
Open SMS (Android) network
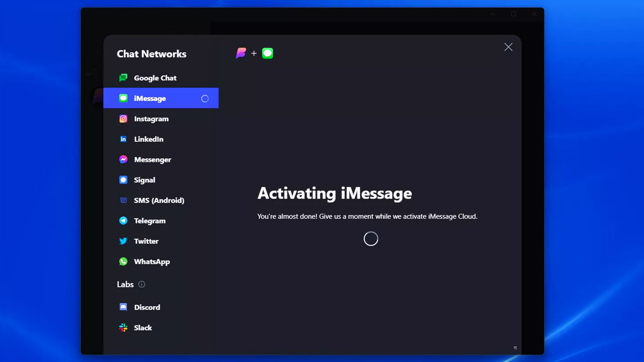click(x=159, y=200)
